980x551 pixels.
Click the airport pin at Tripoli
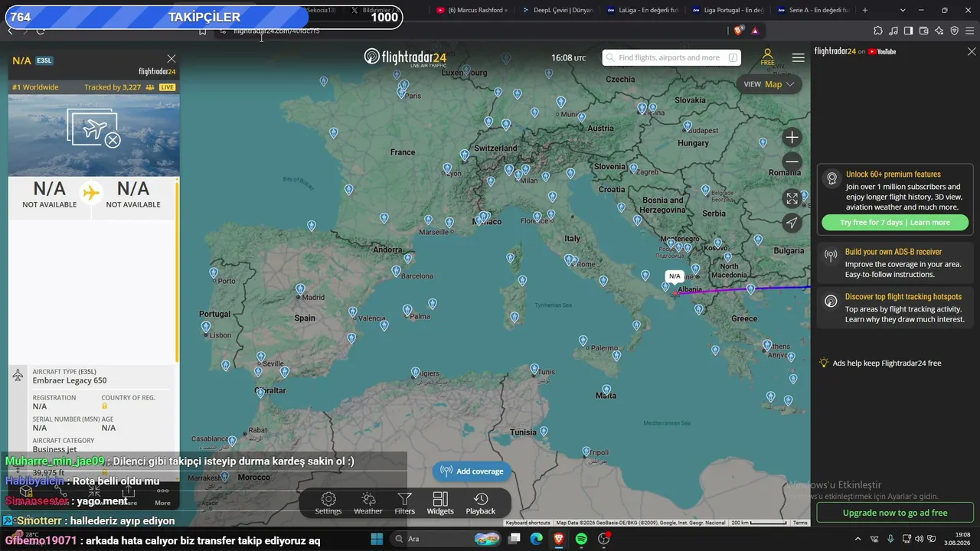click(x=586, y=452)
